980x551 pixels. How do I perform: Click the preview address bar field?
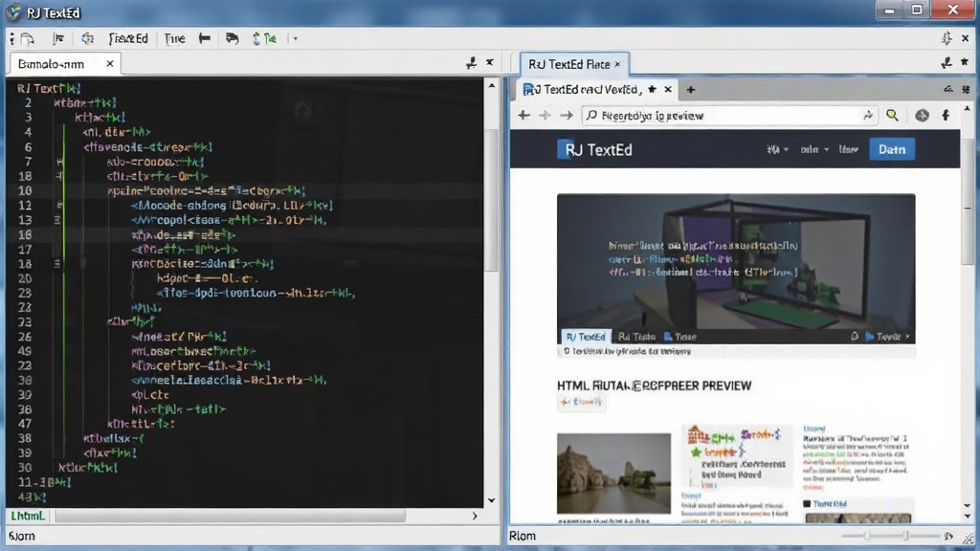pyautogui.click(x=728, y=116)
